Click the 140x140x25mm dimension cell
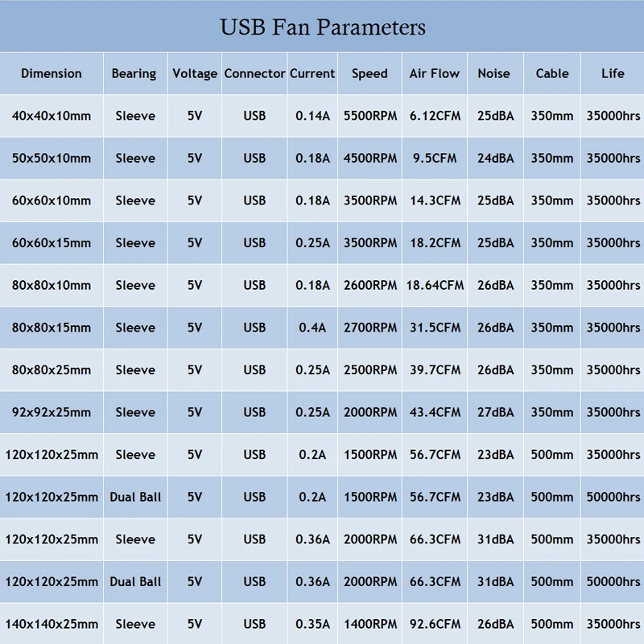 pos(52,624)
